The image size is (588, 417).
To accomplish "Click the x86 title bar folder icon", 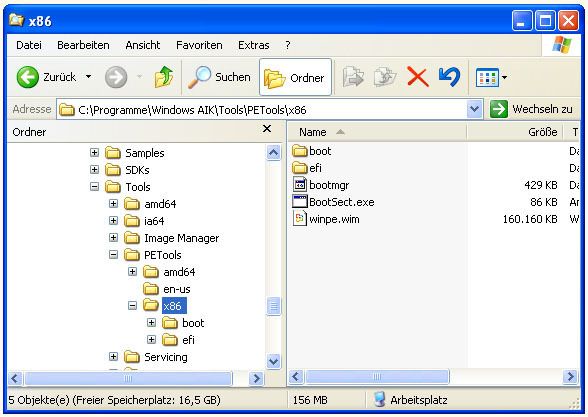I will click(x=16, y=20).
